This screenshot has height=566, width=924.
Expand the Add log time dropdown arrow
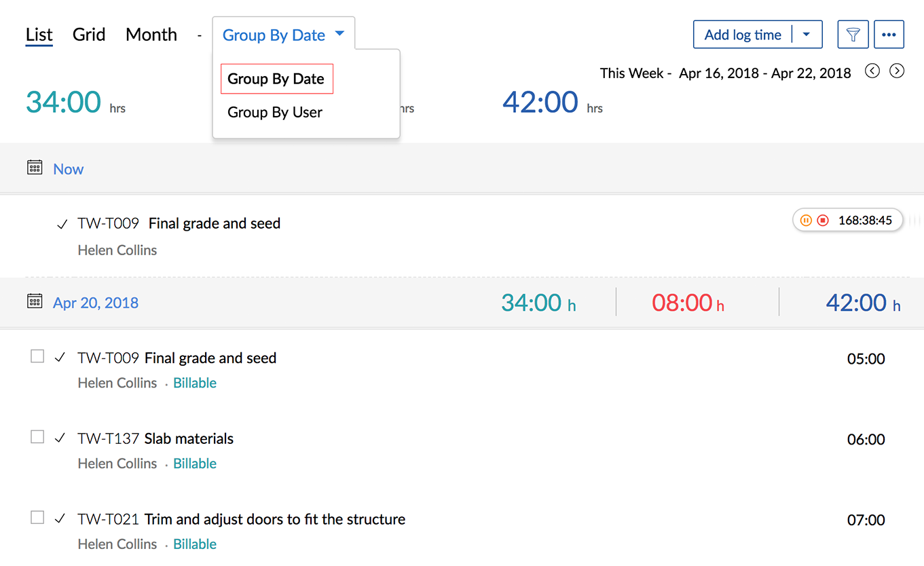tap(807, 35)
